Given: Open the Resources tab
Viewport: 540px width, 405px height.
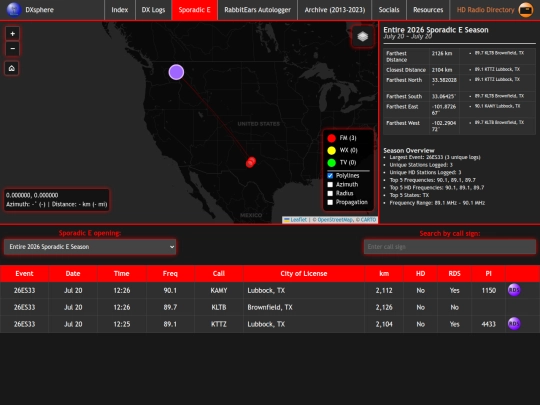Looking at the screenshot, I should (428, 10).
